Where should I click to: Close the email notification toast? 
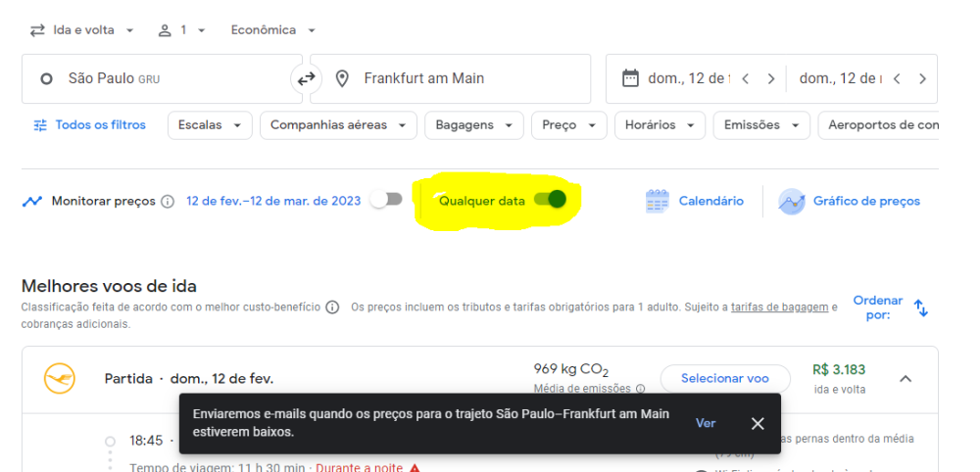(x=758, y=423)
